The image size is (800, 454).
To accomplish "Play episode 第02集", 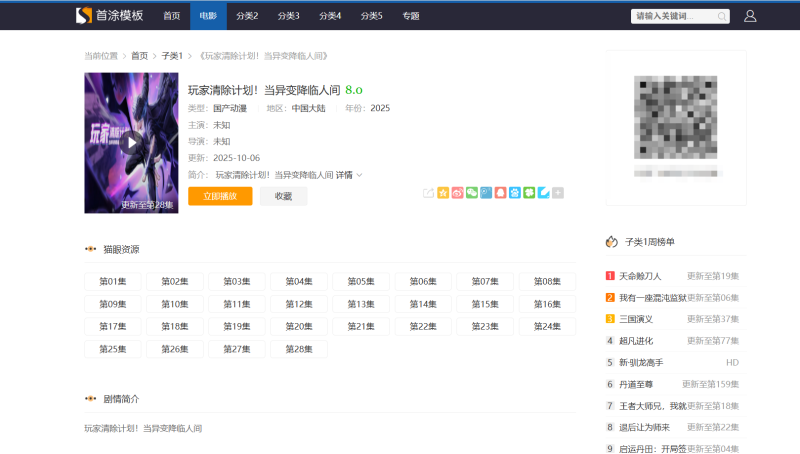I will (x=175, y=282).
